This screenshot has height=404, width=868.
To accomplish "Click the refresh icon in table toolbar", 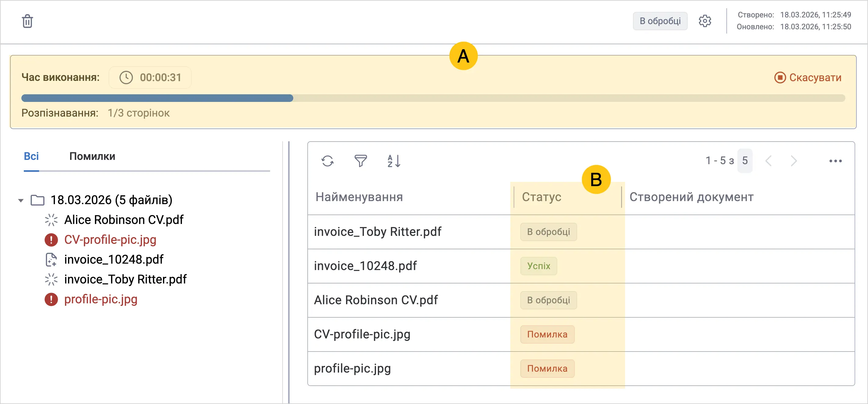I will (327, 161).
